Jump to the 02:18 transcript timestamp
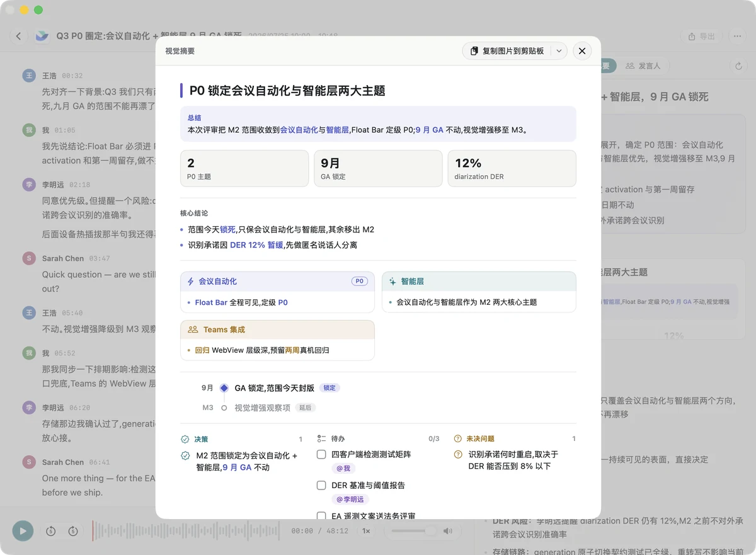The height and width of the screenshot is (555, 756). [x=79, y=185]
